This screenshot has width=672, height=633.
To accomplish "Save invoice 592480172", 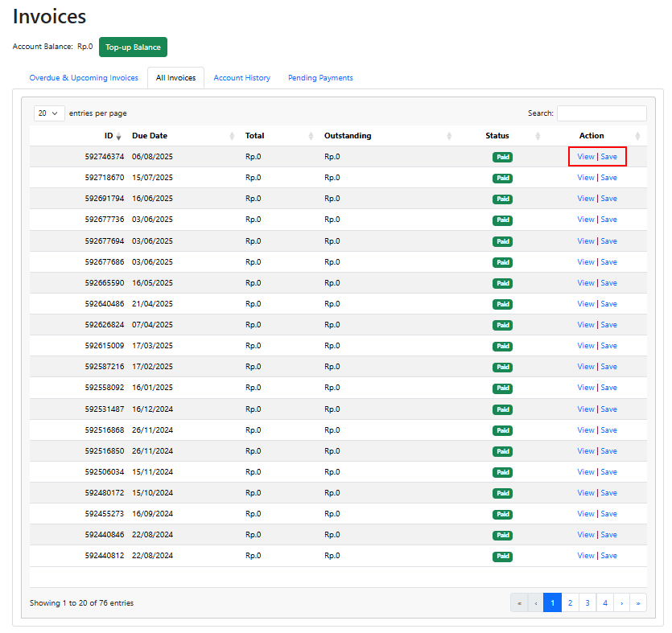I will coord(608,493).
